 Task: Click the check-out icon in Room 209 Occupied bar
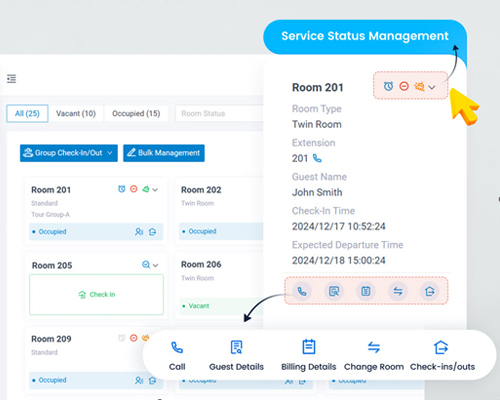pos(152,380)
